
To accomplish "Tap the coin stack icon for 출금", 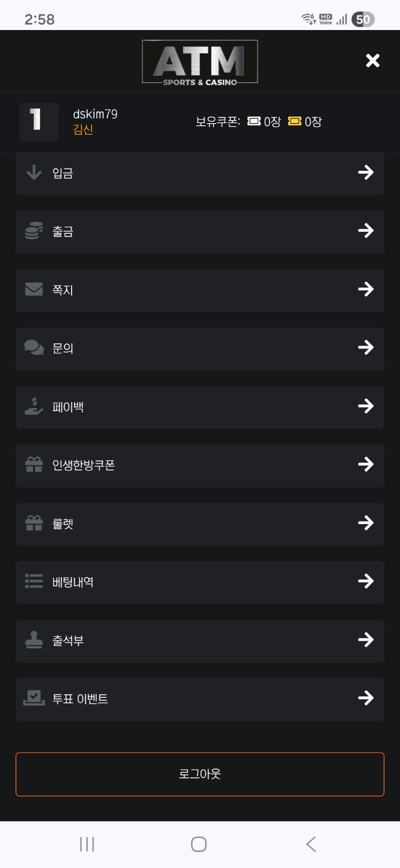I will (x=34, y=231).
